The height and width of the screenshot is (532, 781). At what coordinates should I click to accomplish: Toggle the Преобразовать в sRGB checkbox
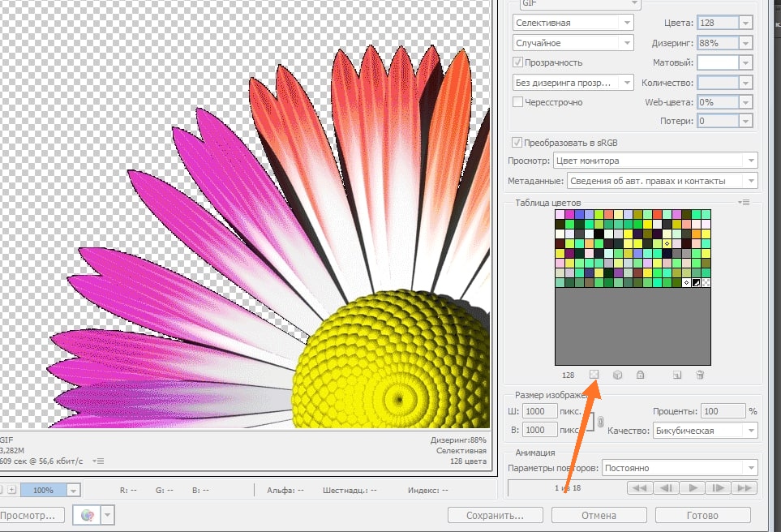point(518,141)
